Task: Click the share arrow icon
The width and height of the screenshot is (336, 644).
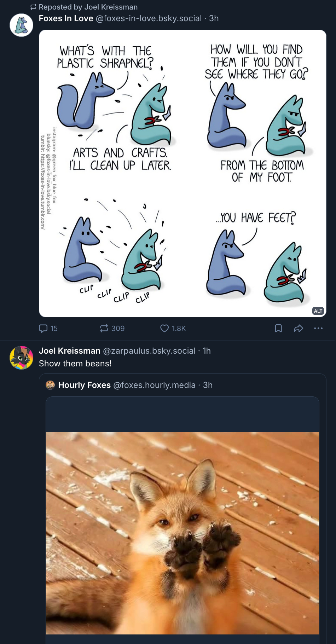Action: tap(299, 328)
